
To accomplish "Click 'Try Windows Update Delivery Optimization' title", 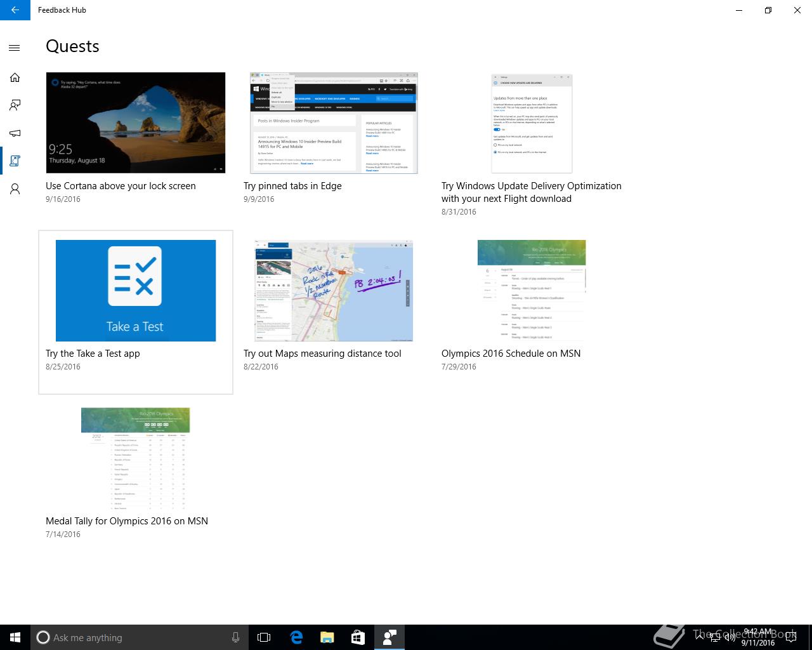I will pos(532,192).
